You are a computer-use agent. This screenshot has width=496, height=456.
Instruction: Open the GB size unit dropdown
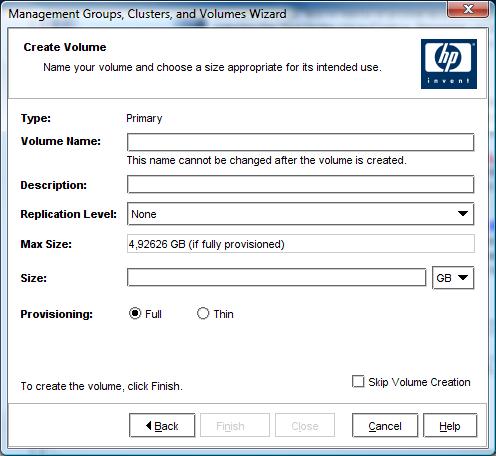pos(453,277)
